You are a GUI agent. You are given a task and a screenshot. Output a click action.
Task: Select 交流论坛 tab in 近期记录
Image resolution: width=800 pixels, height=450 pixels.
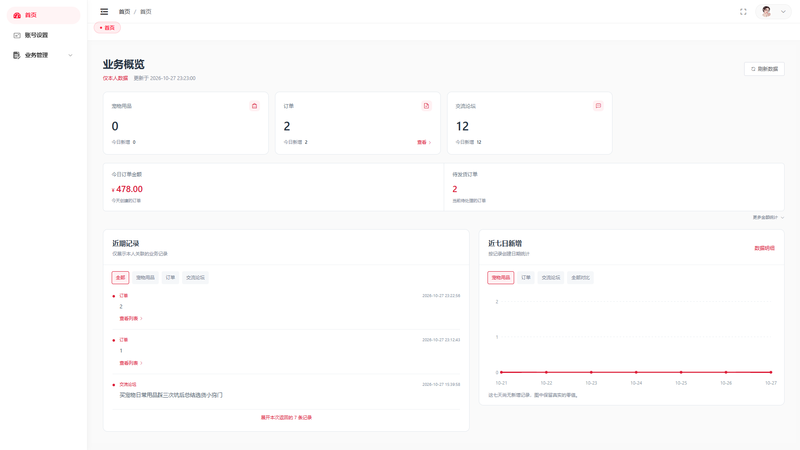[195, 278]
